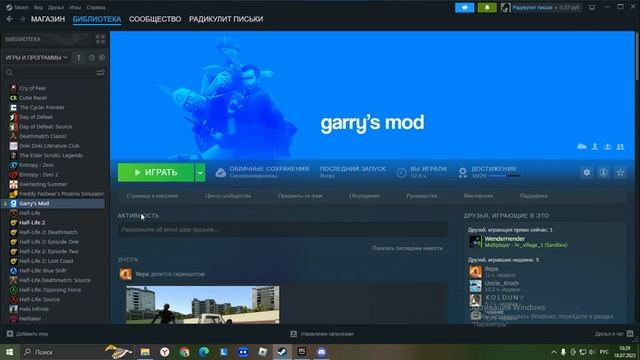Open the Вид menu
The image size is (640, 360).
click(38, 7)
